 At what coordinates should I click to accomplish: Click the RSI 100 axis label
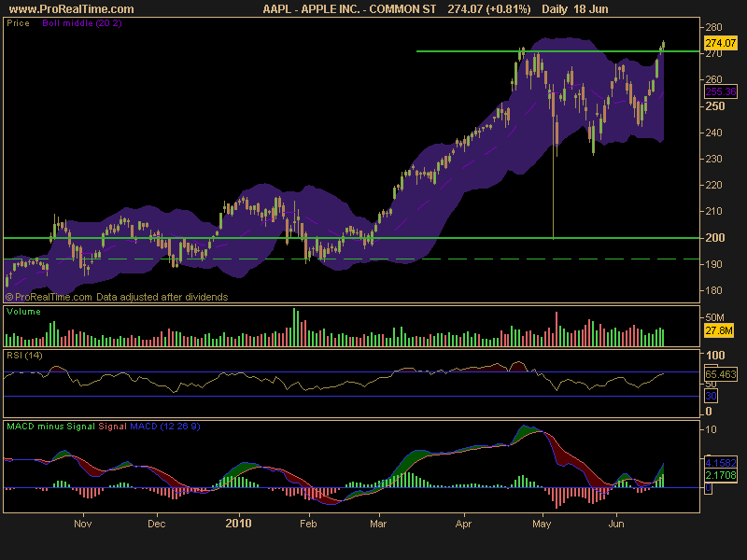click(x=715, y=356)
